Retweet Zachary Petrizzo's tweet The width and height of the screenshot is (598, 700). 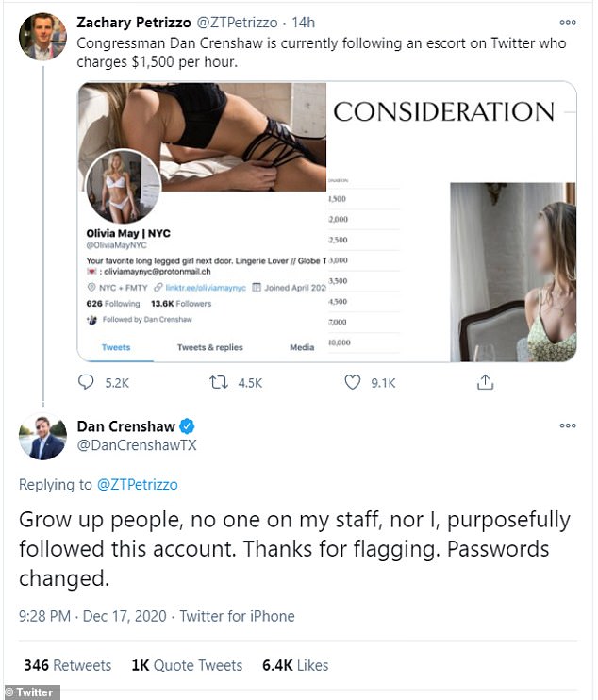point(219,382)
